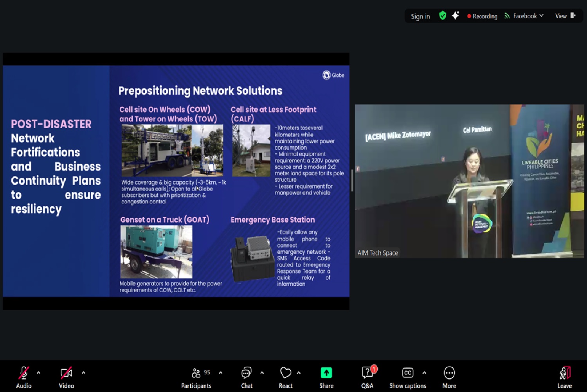Expand audio options arrow beside Audio

click(x=38, y=373)
